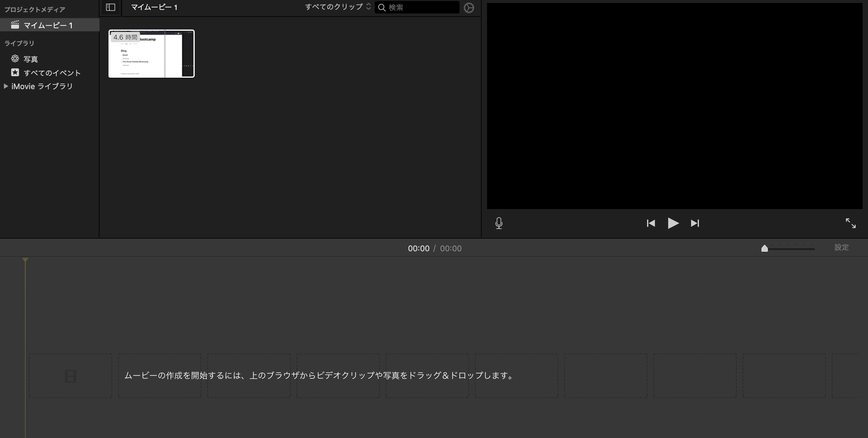This screenshot has width=868, height=438.
Task: Open the すべてのクリップ filter dropdown
Action: pyautogui.click(x=338, y=7)
